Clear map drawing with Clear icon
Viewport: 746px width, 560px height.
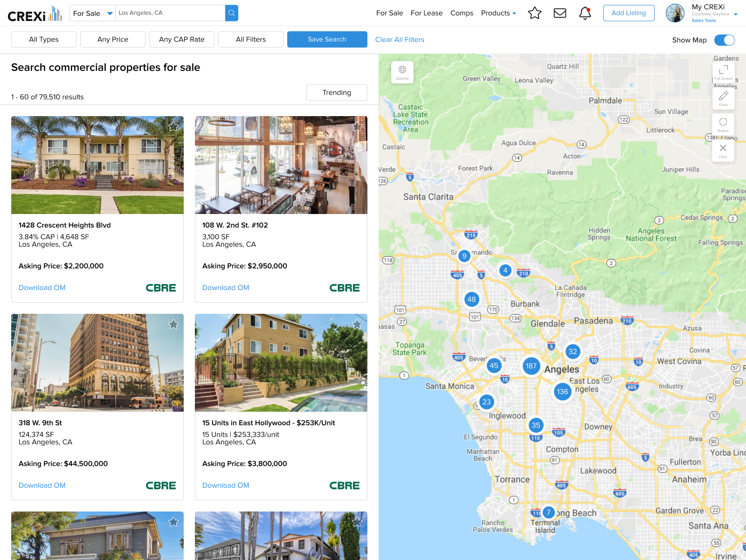(x=723, y=150)
